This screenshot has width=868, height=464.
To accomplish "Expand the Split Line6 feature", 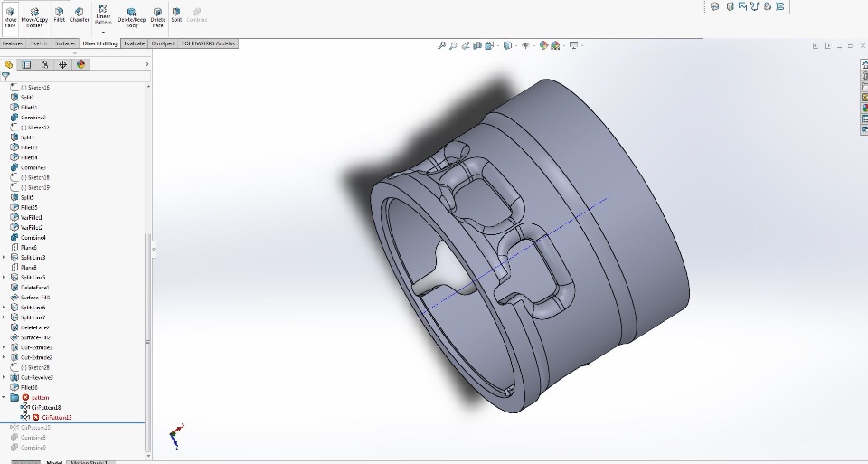I will coord(4,308).
